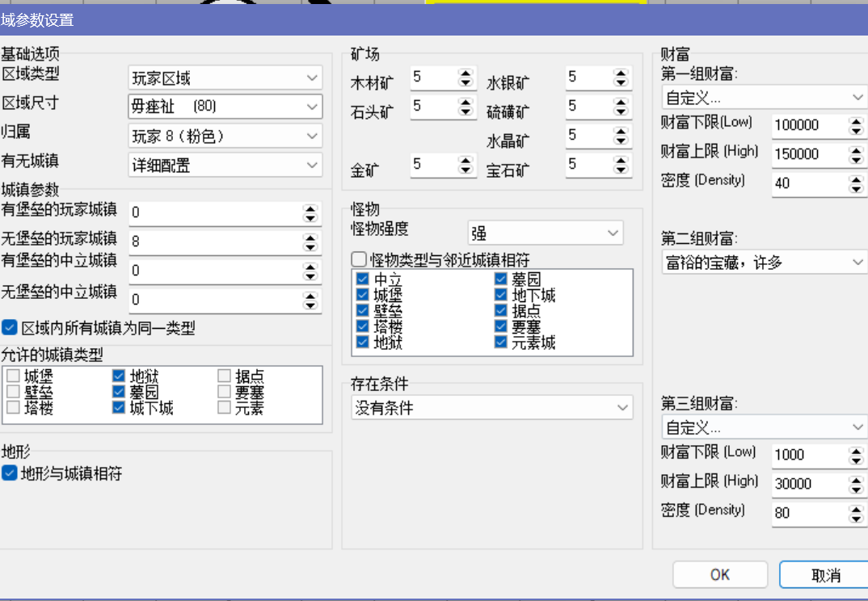Increase 金矿 value with up arrow
The width and height of the screenshot is (868, 601).
pos(466,160)
